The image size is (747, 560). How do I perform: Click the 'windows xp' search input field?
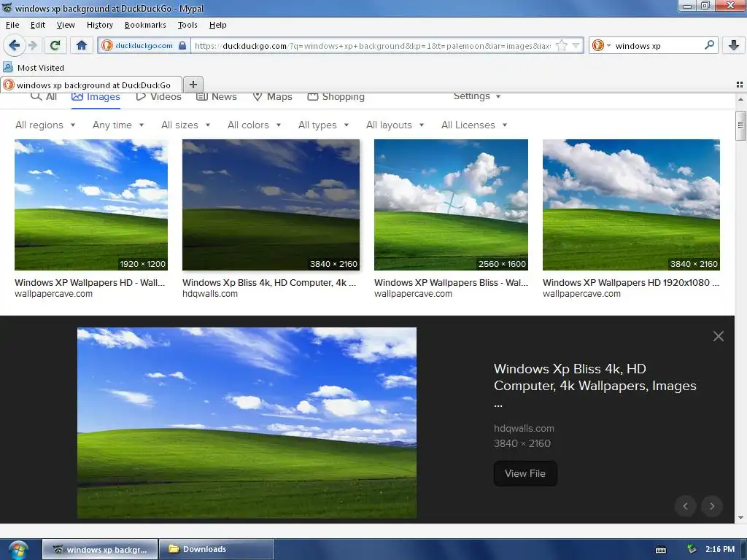(x=657, y=46)
